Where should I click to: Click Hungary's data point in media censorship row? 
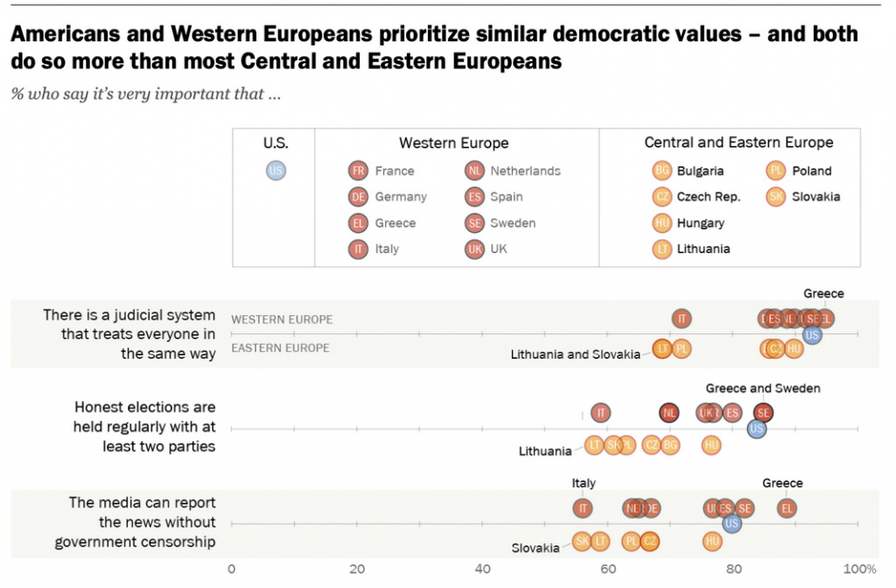coord(712,542)
